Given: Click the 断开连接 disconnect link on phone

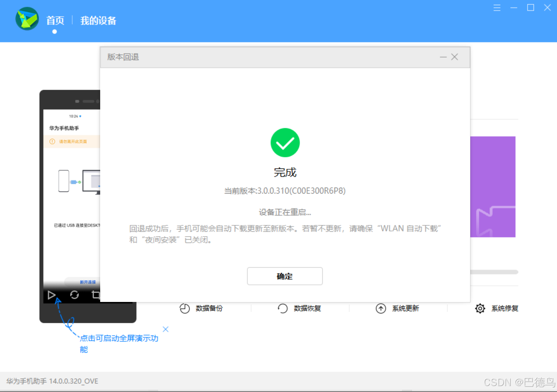Looking at the screenshot, I should coord(88,282).
